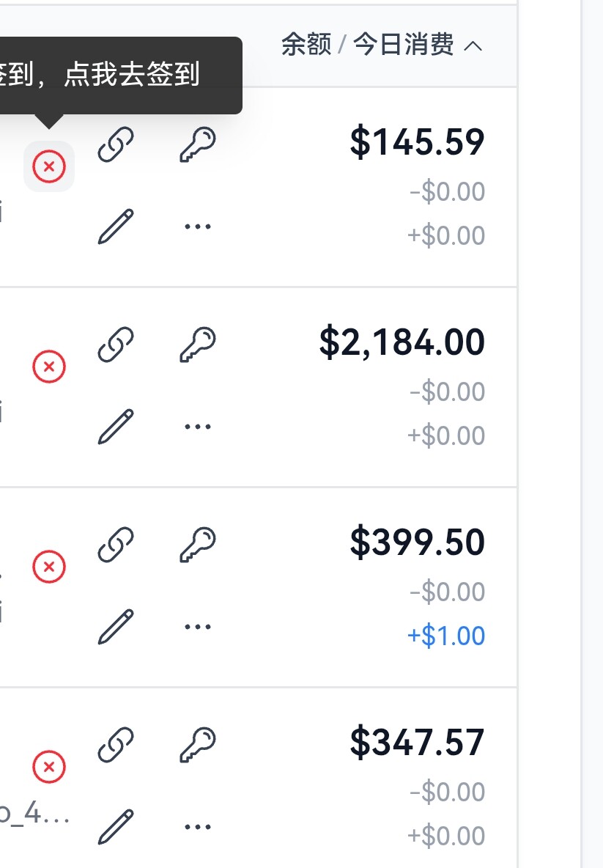Click the link icon in the $2,184.00 row
603x868 pixels.
pos(116,345)
